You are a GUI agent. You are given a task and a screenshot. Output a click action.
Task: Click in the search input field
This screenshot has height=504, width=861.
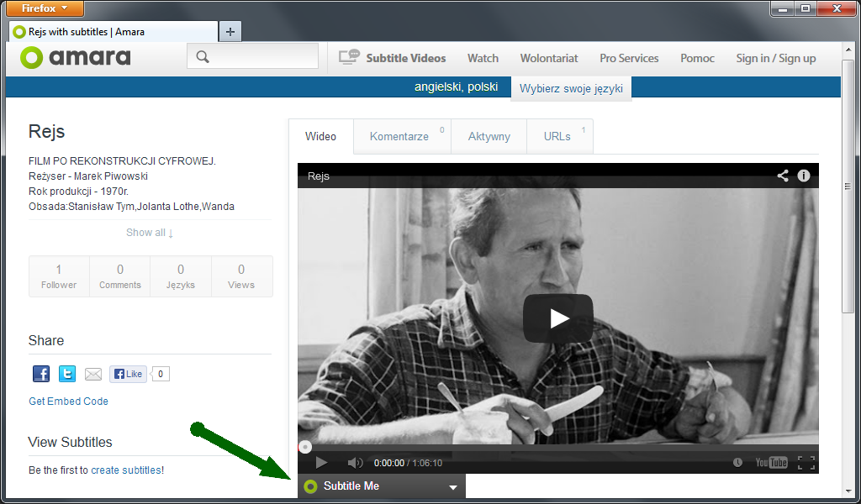[252, 56]
